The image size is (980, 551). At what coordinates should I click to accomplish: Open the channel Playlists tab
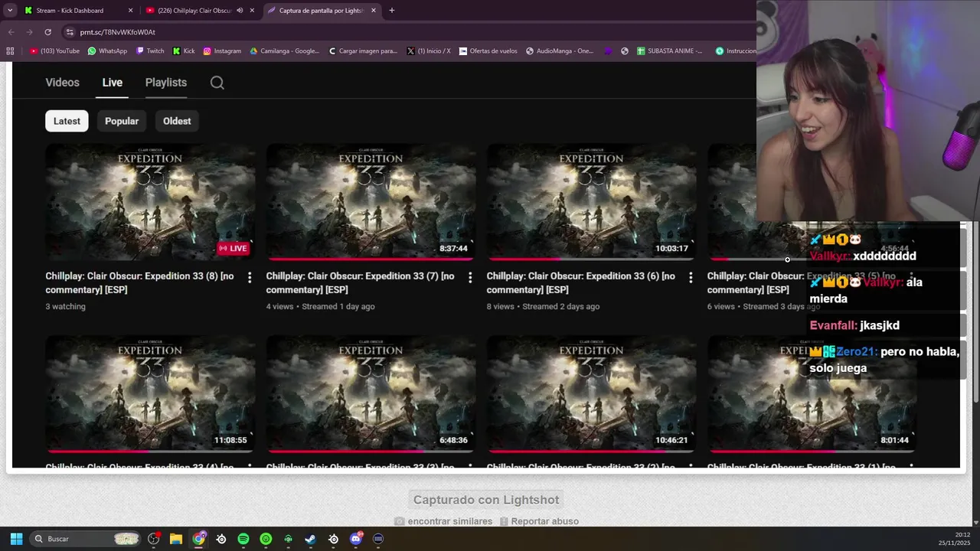[166, 83]
